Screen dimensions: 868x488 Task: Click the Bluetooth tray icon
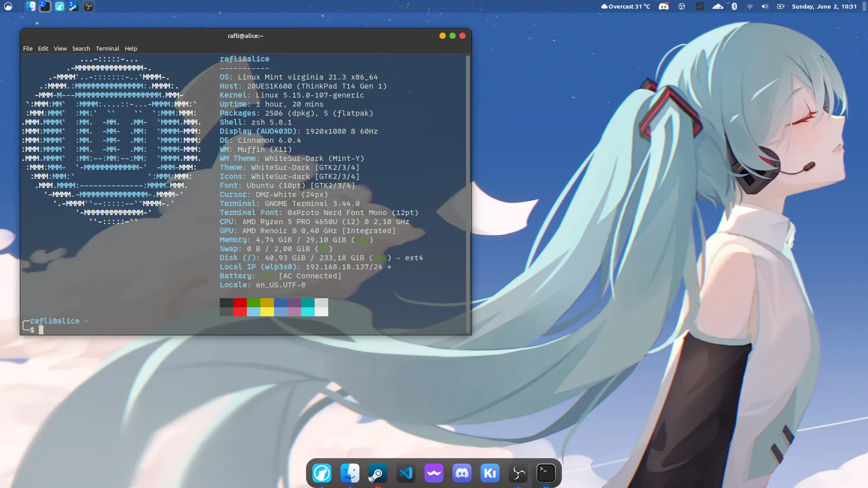734,6
